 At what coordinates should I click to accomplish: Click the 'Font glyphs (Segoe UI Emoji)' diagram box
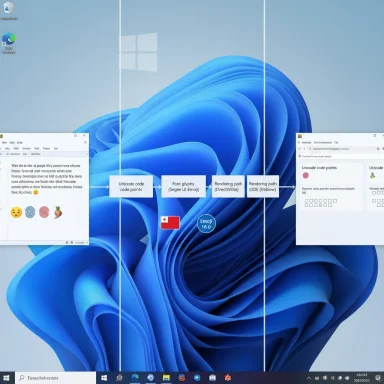[183, 186]
